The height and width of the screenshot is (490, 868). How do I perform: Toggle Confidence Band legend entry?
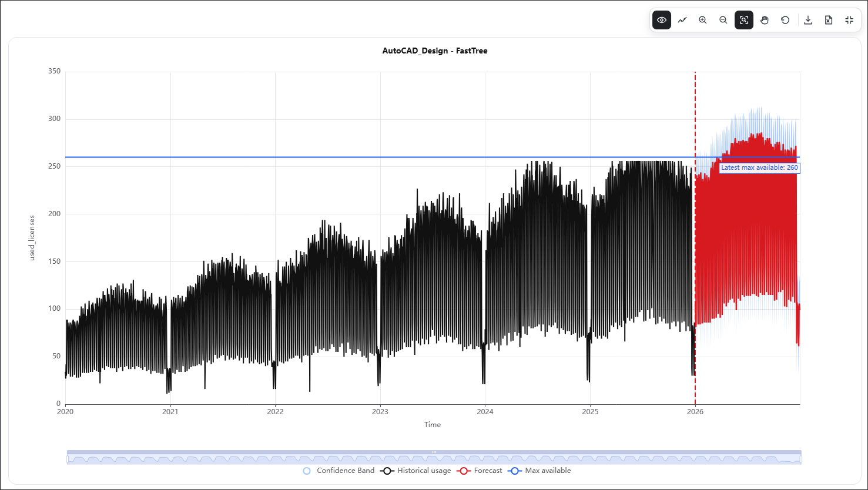(x=339, y=471)
